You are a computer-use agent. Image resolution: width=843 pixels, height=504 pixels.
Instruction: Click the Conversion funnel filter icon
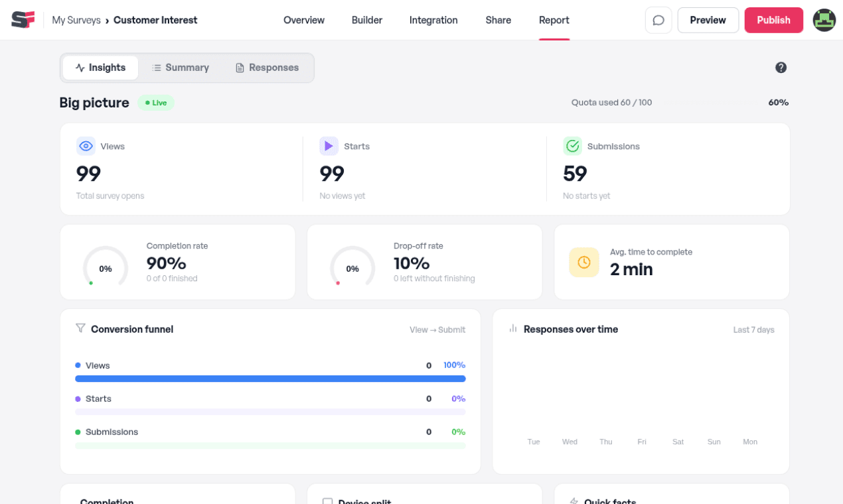pyautogui.click(x=80, y=328)
